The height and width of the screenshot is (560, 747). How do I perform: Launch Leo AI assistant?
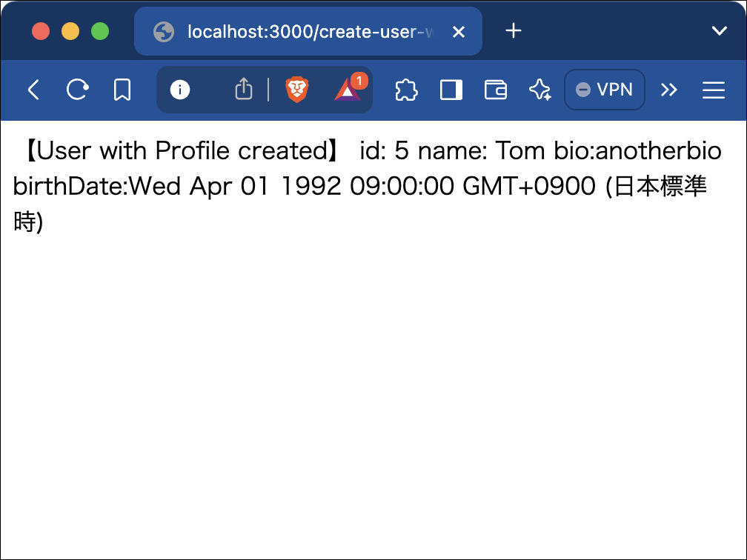click(x=540, y=90)
